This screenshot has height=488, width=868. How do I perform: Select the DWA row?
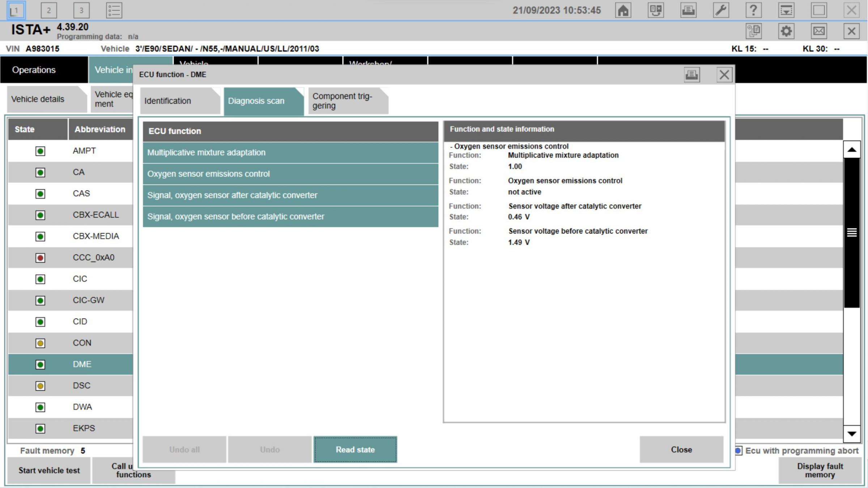71,407
